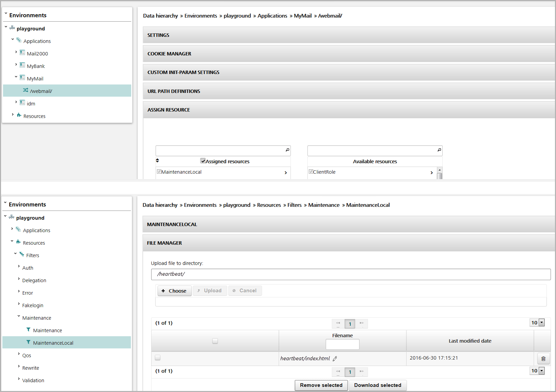The image size is (556, 392).
Task: Open the URL PATH DEFINITIONS section
Action: point(349,91)
